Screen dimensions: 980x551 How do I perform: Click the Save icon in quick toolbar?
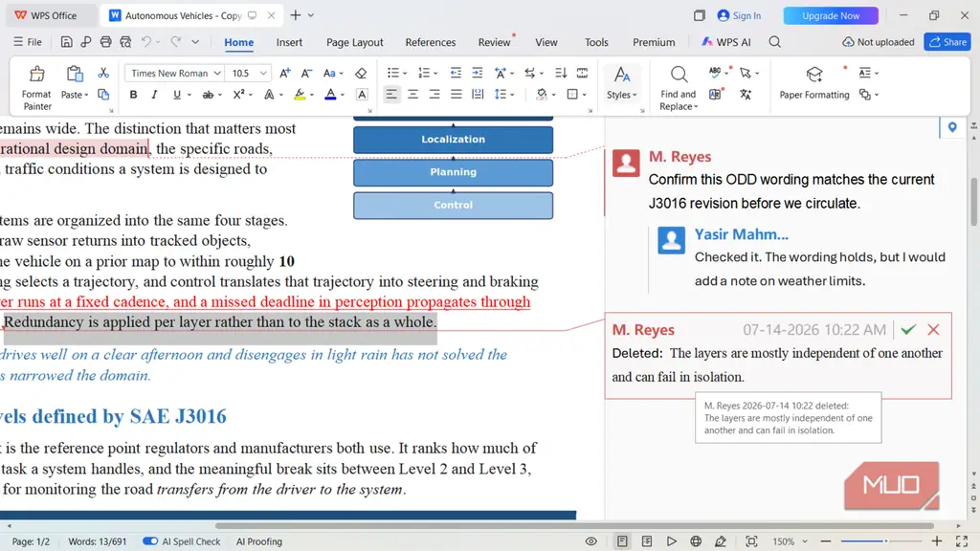66,42
